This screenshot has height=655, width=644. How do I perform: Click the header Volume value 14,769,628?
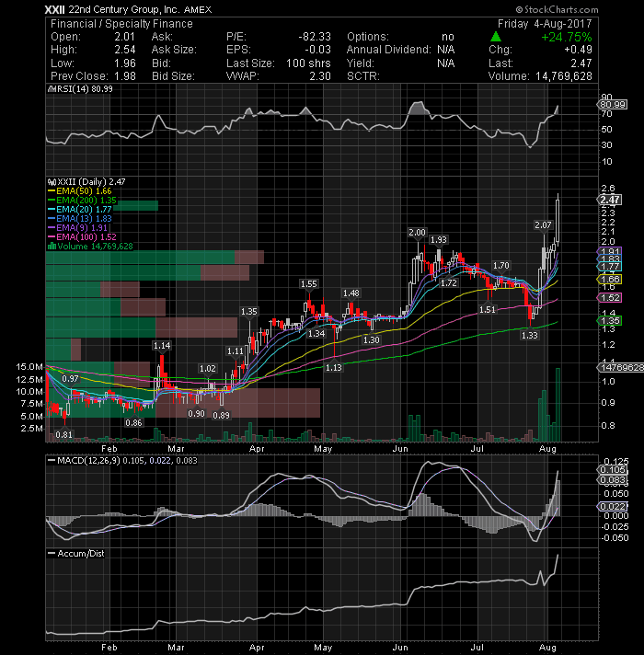click(564, 76)
